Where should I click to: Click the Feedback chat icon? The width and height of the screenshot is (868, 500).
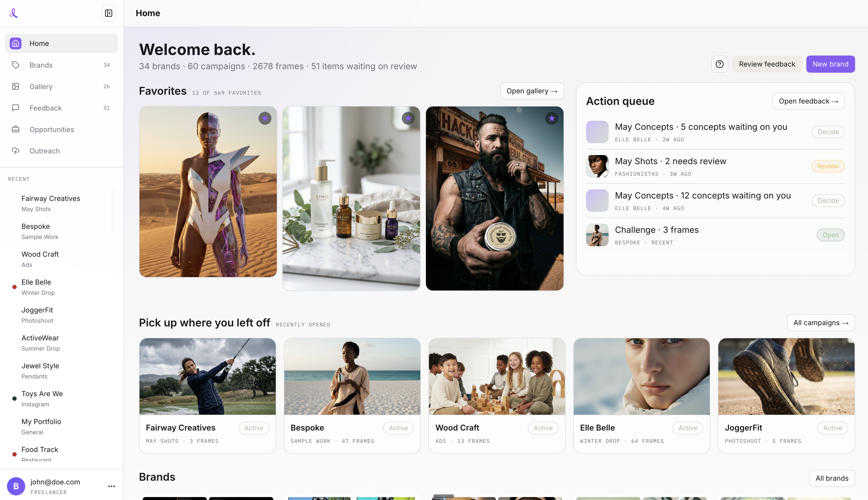(x=16, y=108)
